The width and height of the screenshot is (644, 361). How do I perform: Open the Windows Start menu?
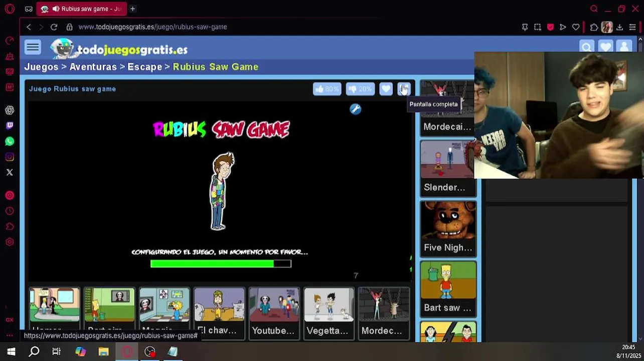coord(11,351)
